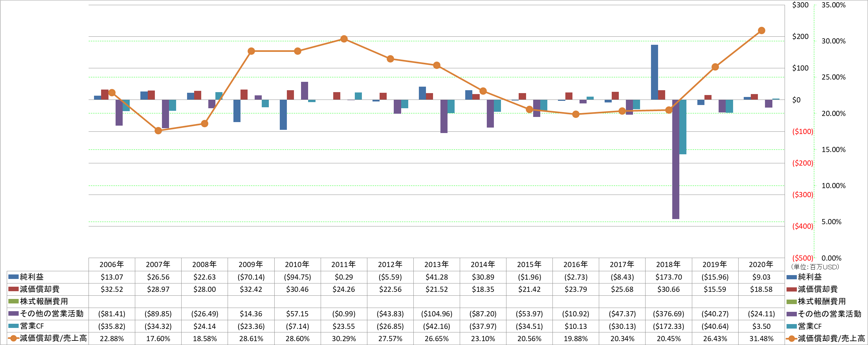Click the cell showing ($94.75)
Screen dimensions: 868x345
click(x=297, y=277)
